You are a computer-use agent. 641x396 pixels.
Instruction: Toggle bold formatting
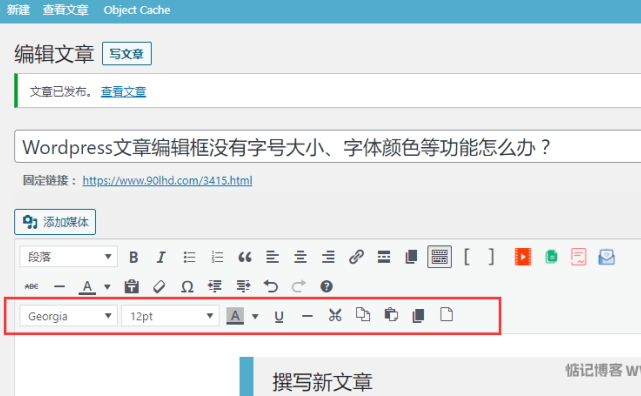tap(133, 257)
